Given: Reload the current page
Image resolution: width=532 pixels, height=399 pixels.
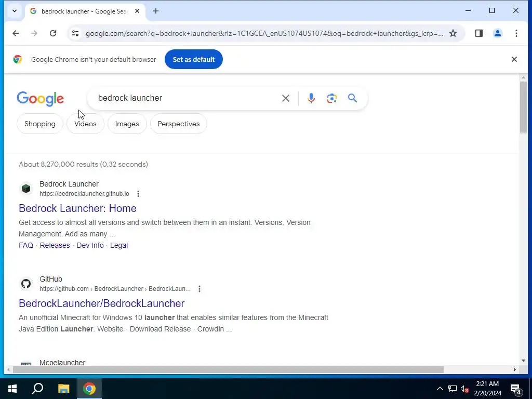Looking at the screenshot, I should click(x=53, y=33).
